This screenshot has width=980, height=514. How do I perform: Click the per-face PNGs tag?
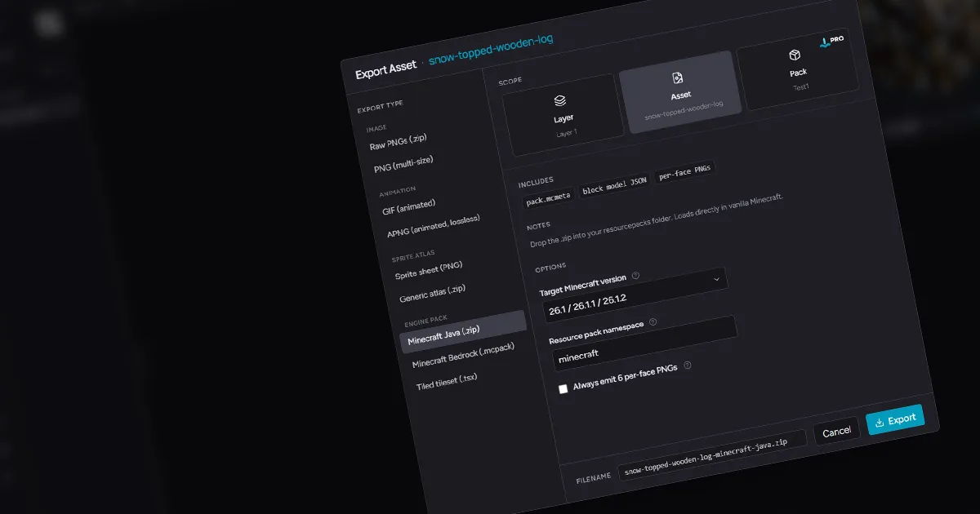[685, 173]
